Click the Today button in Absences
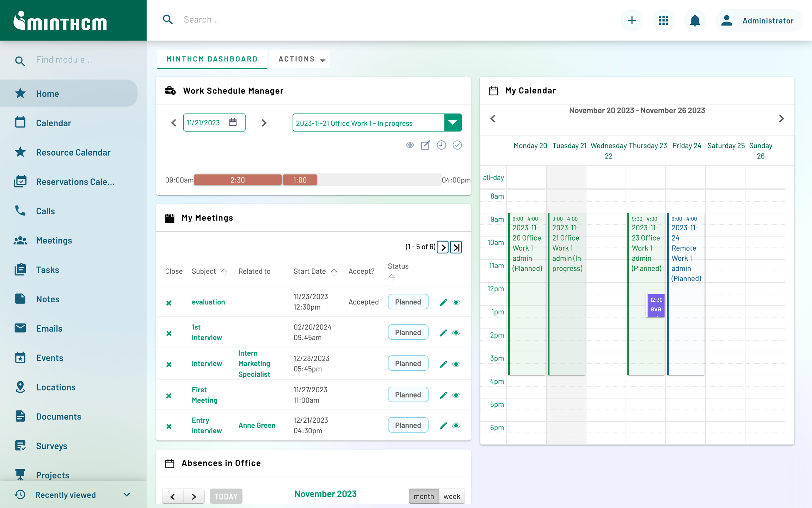The height and width of the screenshot is (508, 812). pos(226,496)
